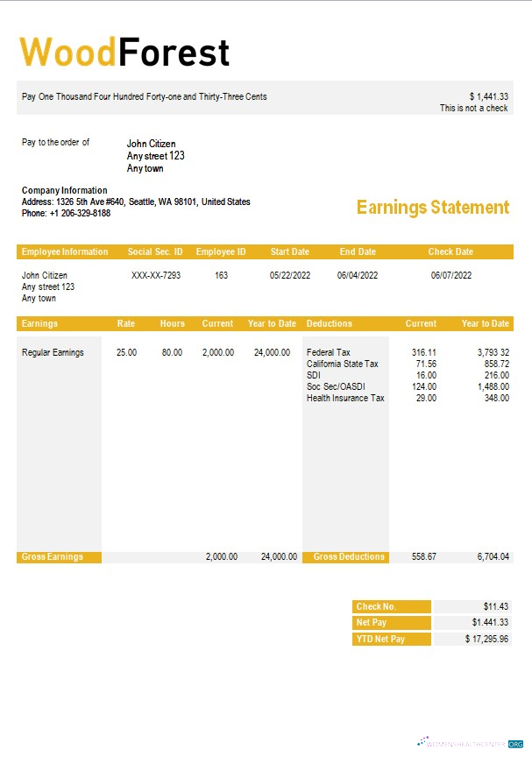Select gross deductions current 558.67
This screenshot has width=532, height=757.
pos(424,556)
